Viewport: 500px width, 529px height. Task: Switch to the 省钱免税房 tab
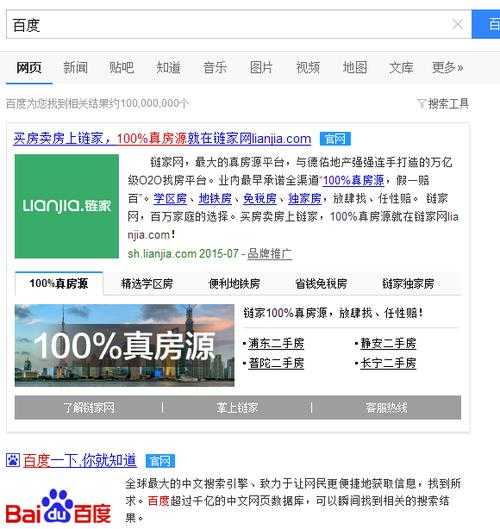(321, 284)
